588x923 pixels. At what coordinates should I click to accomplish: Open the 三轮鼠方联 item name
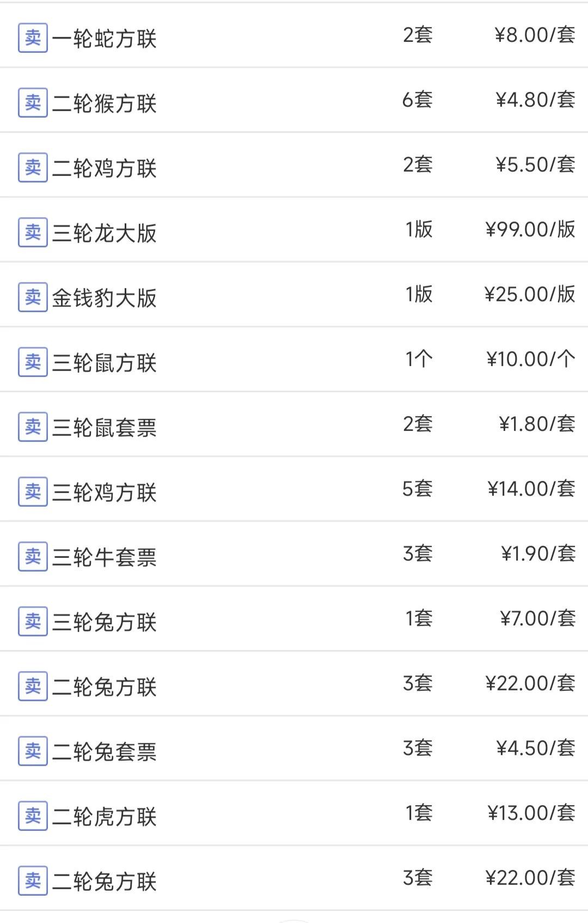click(x=104, y=362)
